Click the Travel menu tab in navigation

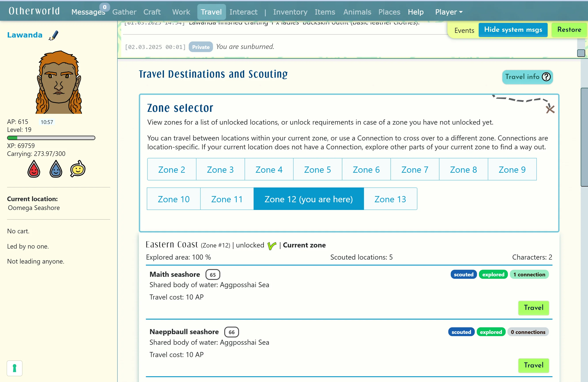(211, 11)
